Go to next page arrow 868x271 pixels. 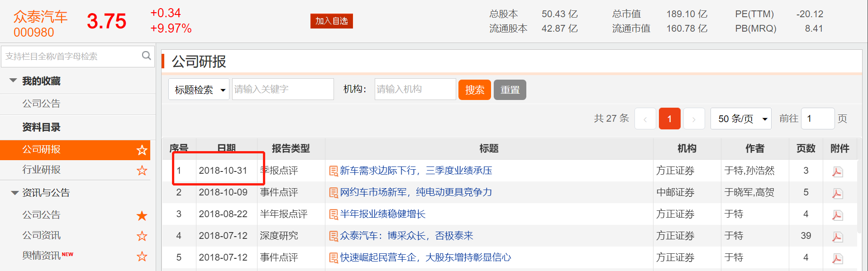(x=694, y=119)
